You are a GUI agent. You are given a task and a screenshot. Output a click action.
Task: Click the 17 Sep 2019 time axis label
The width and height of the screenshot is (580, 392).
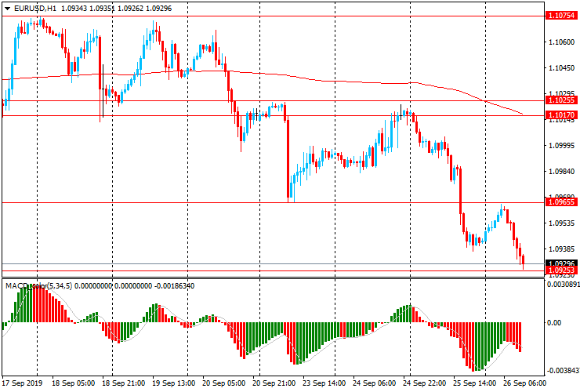22,383
